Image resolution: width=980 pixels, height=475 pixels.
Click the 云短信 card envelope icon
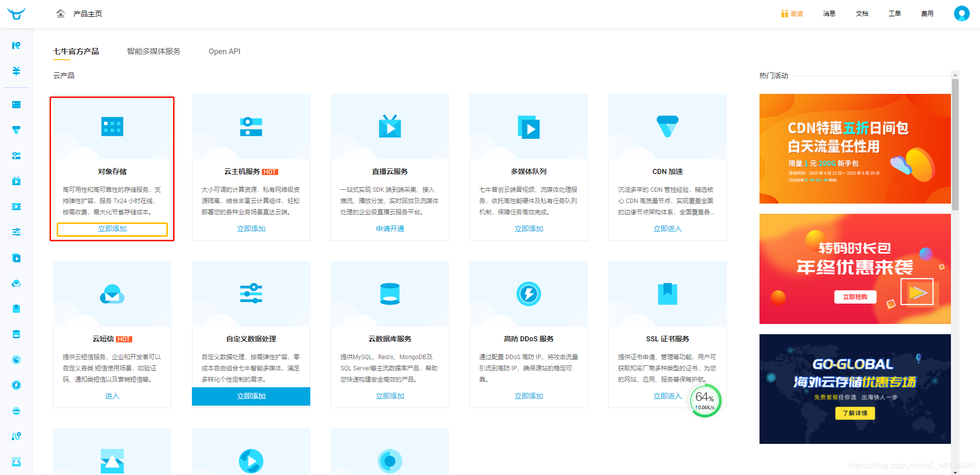pyautogui.click(x=112, y=294)
